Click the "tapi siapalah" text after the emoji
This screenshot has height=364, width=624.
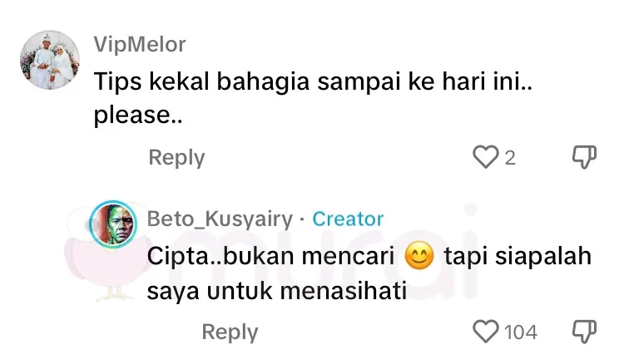click(x=518, y=257)
